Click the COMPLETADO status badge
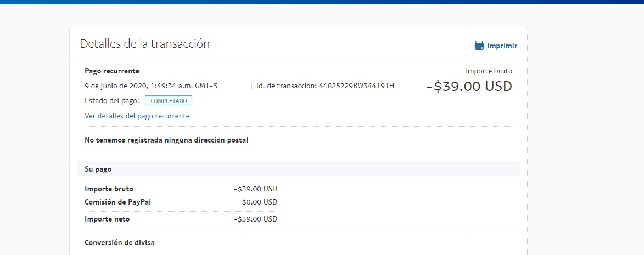The image size is (644, 255). point(169,101)
